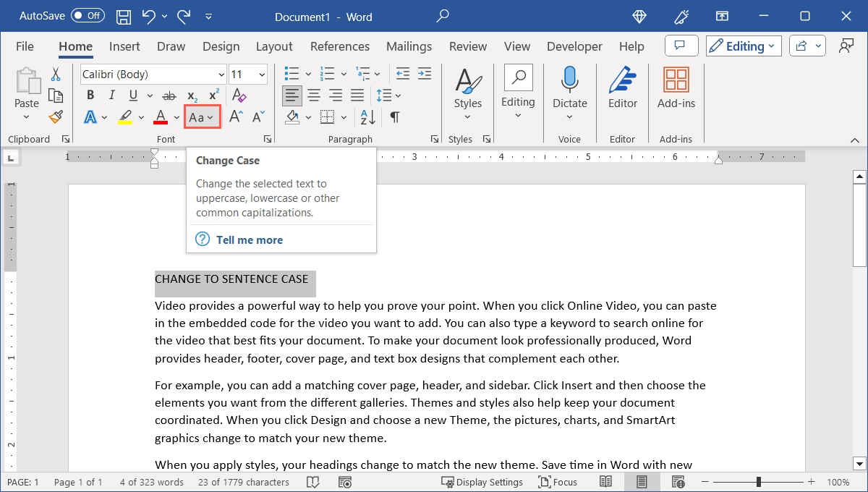
Task: Open the Mailings ribbon tab
Action: pos(409,46)
